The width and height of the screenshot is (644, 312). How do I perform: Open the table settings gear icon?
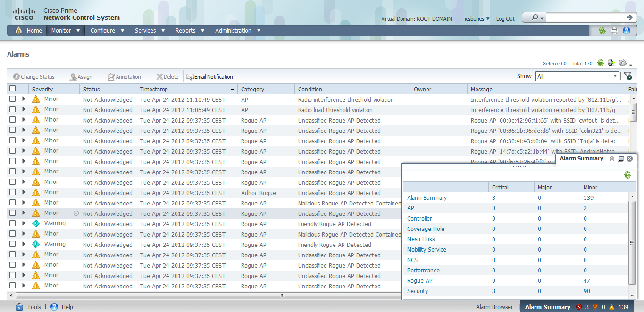click(623, 63)
